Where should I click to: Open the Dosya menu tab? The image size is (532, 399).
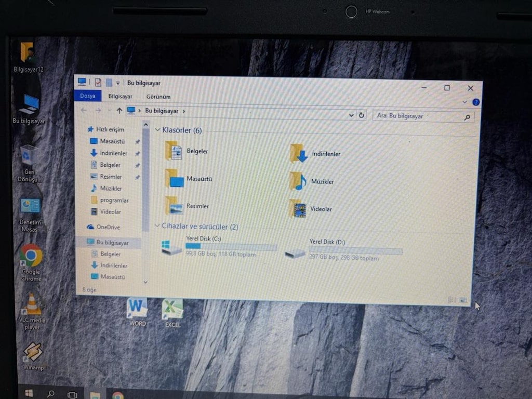[x=87, y=96]
